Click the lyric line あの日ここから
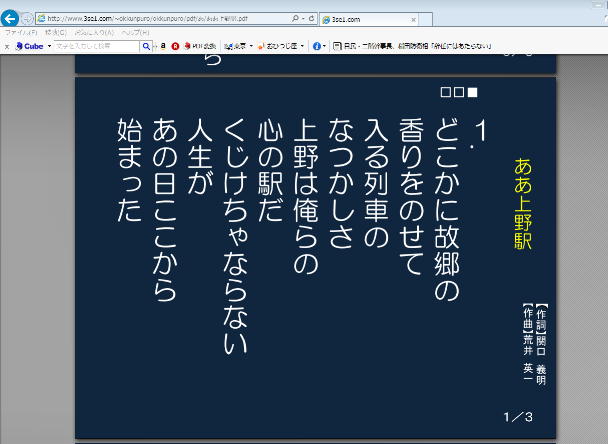This screenshot has width=608, height=444. coord(165,210)
